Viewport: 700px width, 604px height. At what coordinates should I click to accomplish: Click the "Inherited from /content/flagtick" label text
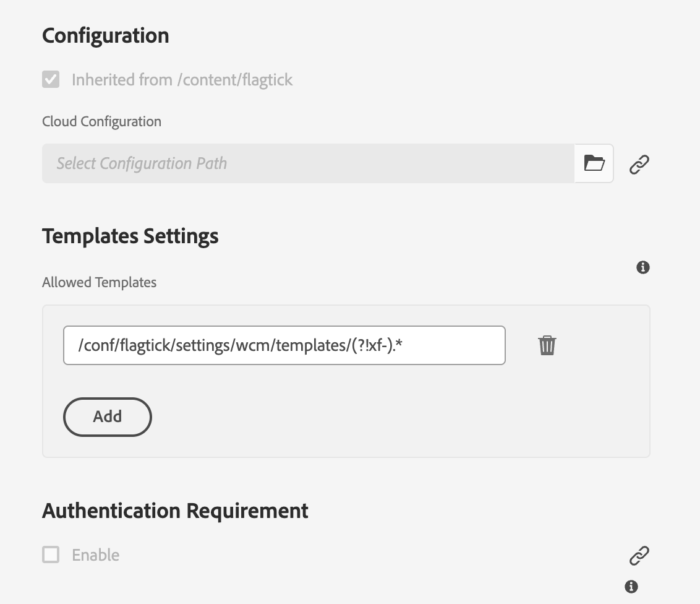click(x=182, y=80)
